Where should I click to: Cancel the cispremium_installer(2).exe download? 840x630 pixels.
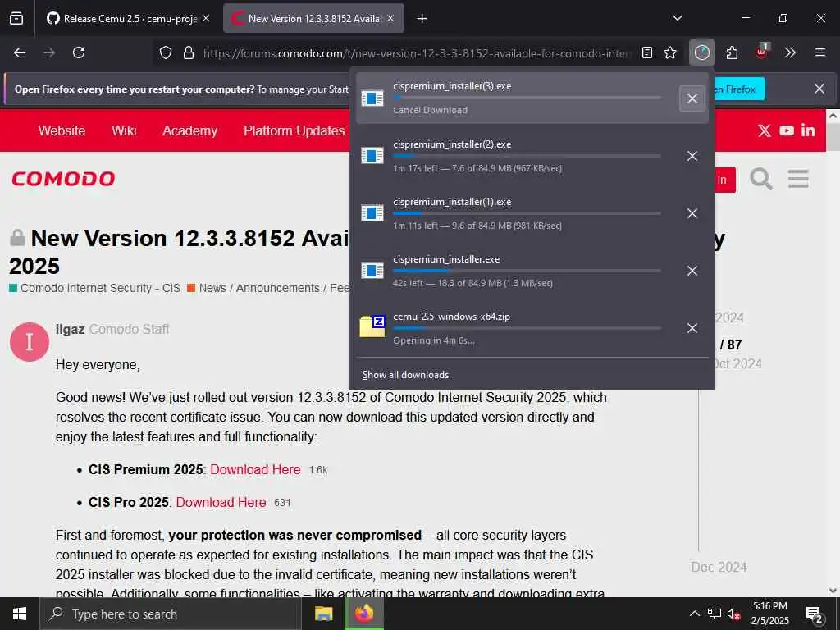[692, 156]
